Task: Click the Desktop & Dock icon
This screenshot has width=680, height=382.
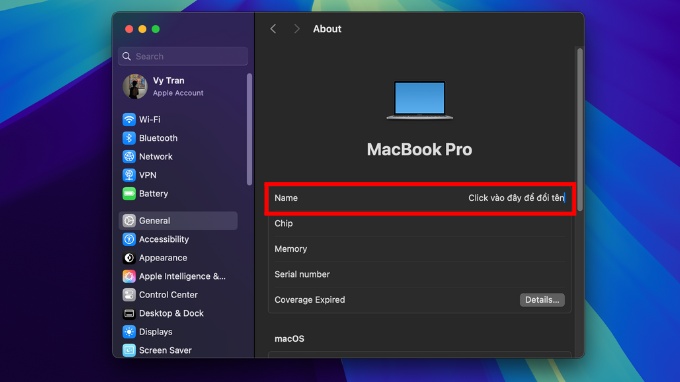Action: pos(129,313)
